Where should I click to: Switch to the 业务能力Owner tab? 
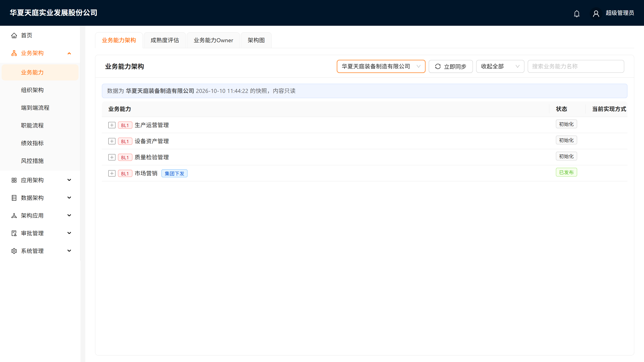coord(213,40)
